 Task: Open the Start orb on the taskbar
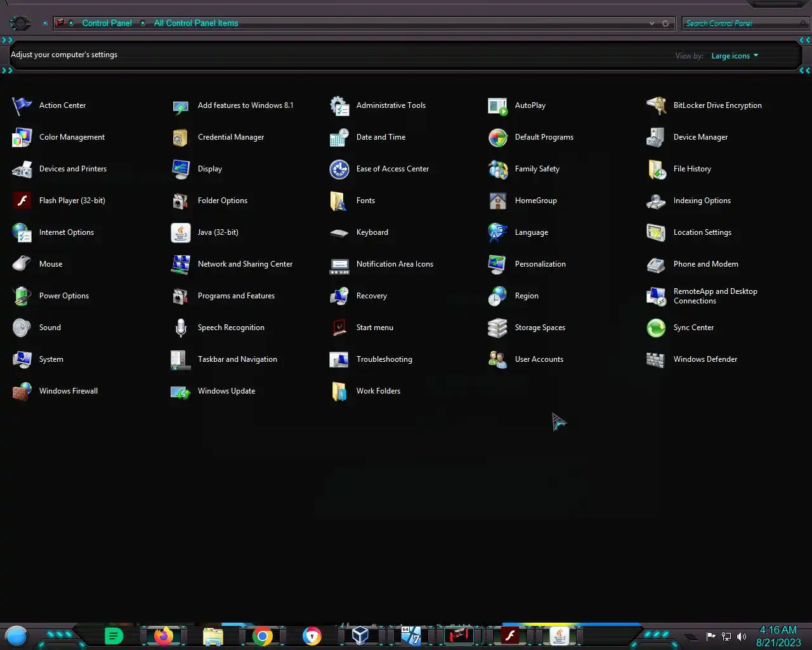point(16,636)
